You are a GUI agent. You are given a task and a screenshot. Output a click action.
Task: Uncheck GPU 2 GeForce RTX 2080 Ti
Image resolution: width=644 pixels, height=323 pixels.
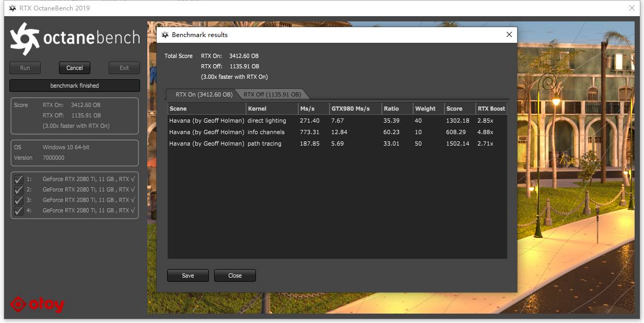pos(19,189)
